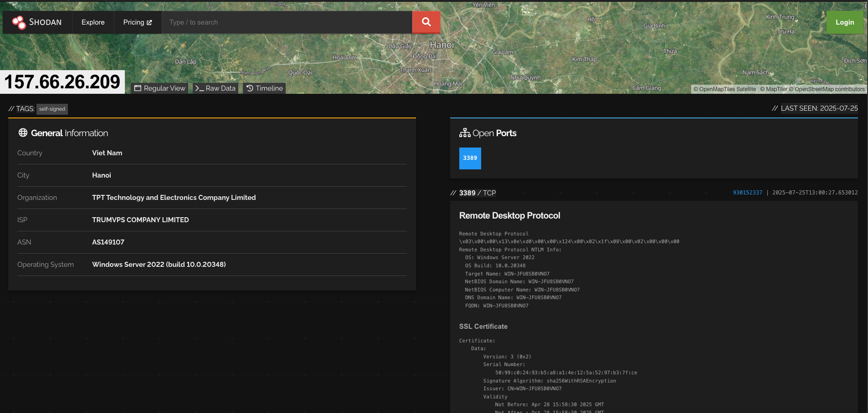Open the Explore menu item
This screenshot has width=868, height=413.
93,22
